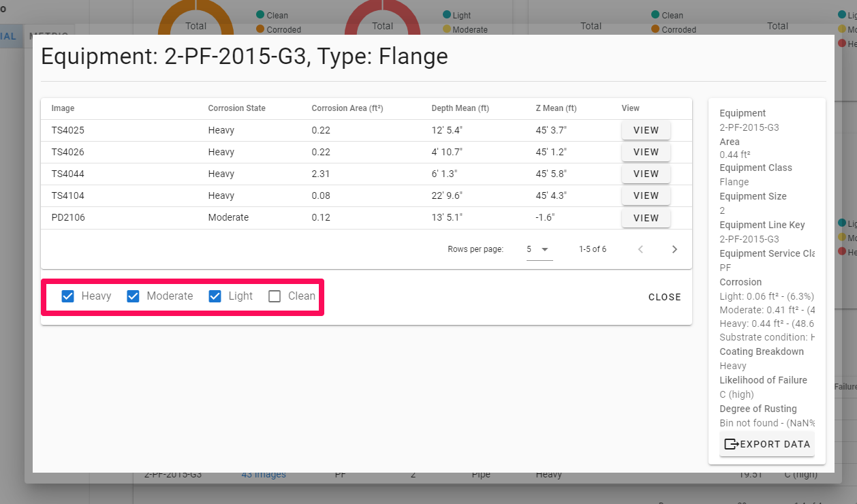Click the Image column header

coord(63,108)
